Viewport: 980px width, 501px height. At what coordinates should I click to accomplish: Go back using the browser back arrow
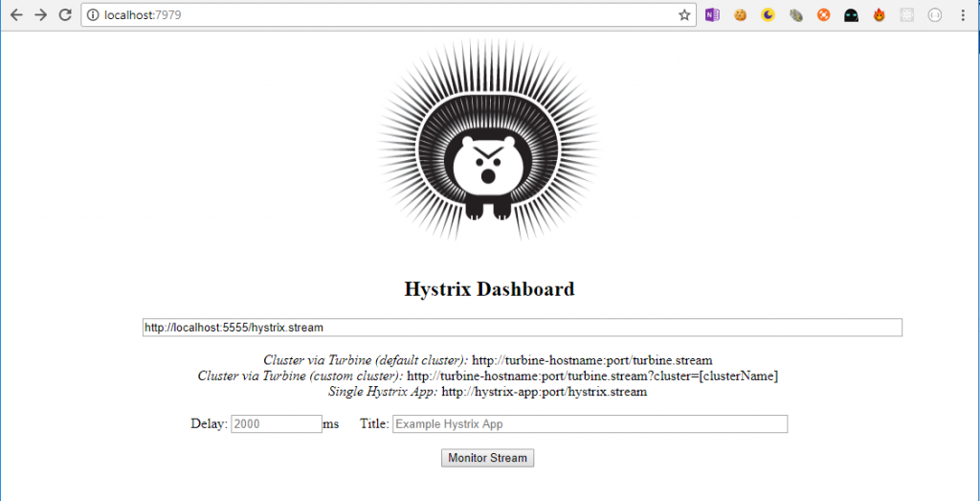point(16,15)
